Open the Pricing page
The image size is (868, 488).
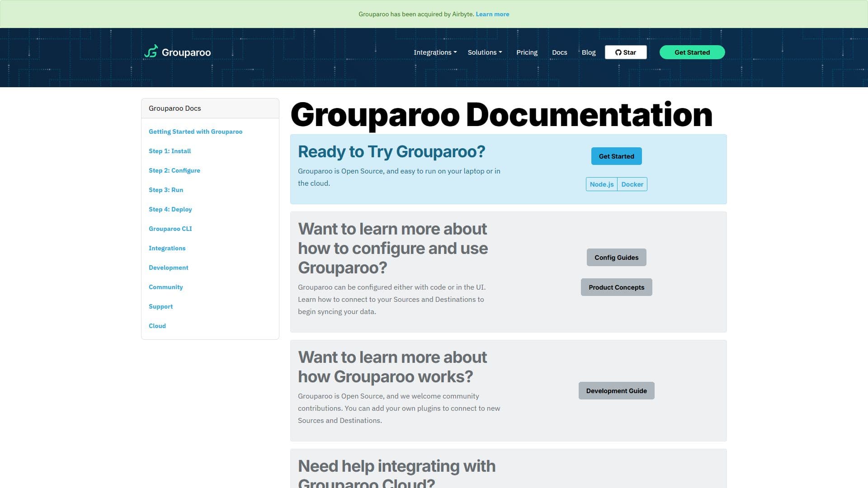click(x=527, y=52)
